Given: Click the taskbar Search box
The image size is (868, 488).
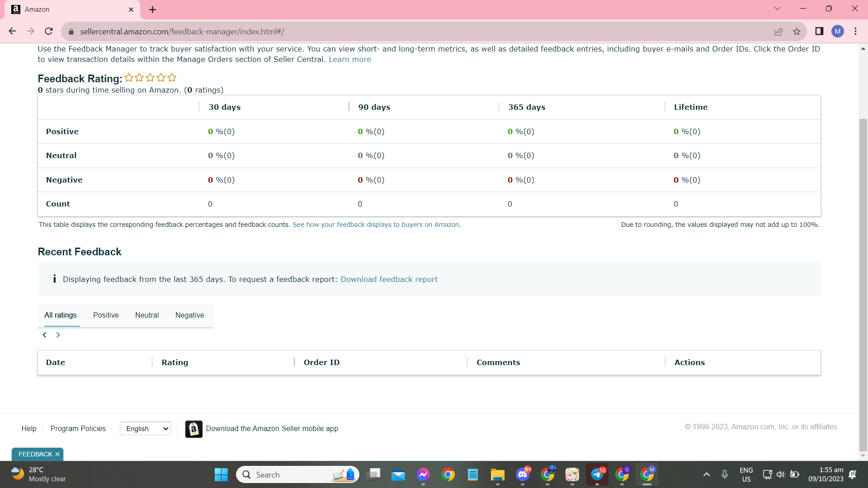Looking at the screenshot, I should (297, 474).
